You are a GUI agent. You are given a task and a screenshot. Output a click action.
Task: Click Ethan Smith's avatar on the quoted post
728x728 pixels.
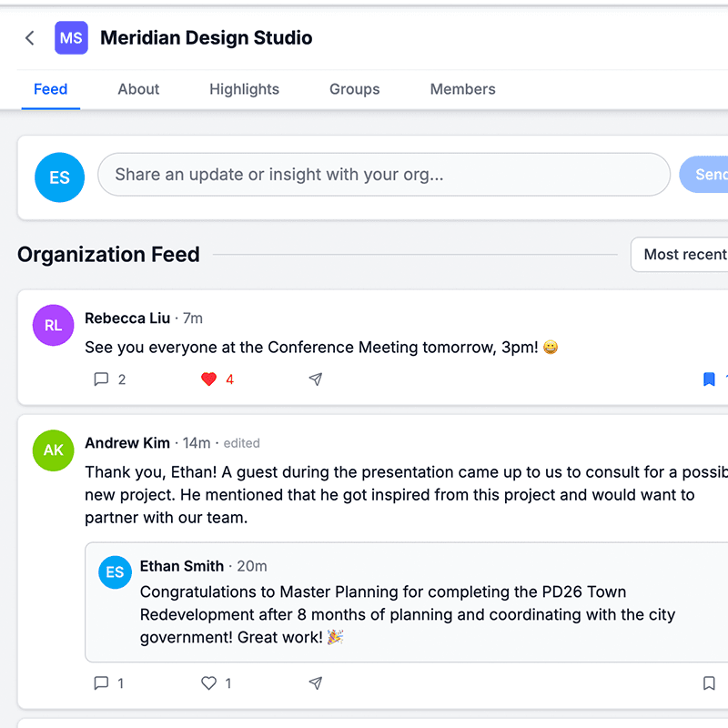point(115,572)
